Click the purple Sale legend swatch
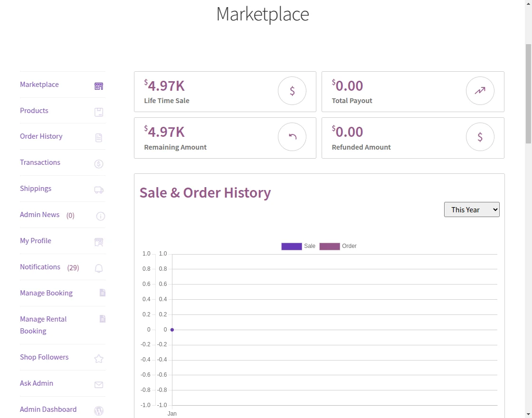 (x=291, y=246)
